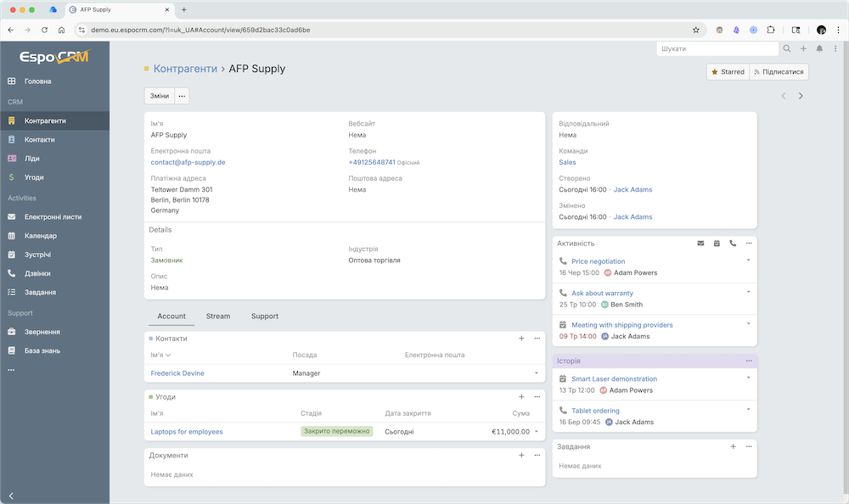Call phone number +49125648741

click(372, 162)
